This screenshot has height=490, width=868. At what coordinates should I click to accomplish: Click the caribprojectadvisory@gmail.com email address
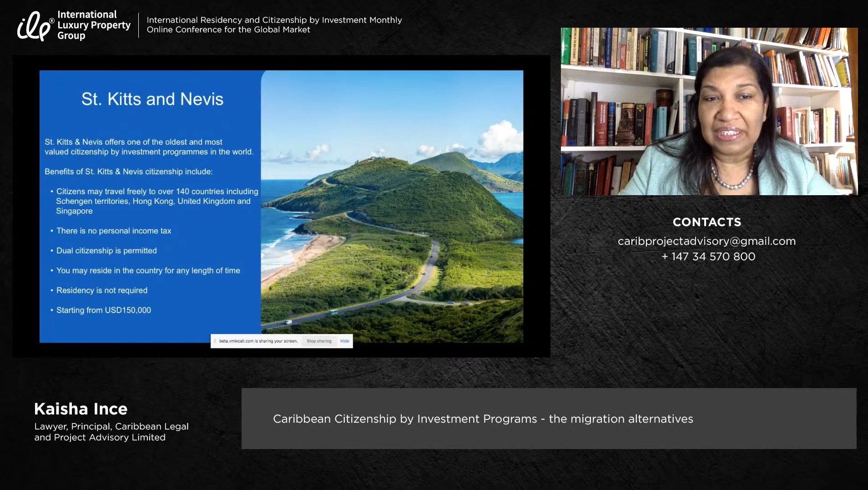pos(707,241)
